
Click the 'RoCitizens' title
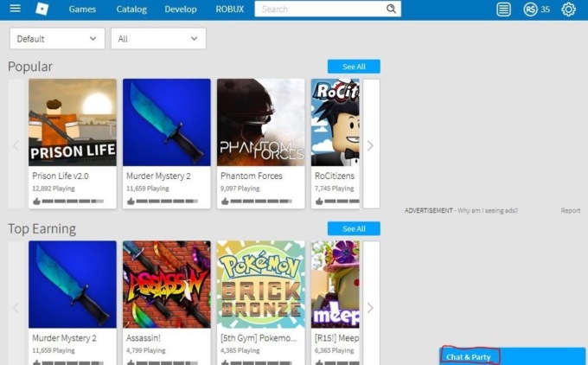point(335,176)
